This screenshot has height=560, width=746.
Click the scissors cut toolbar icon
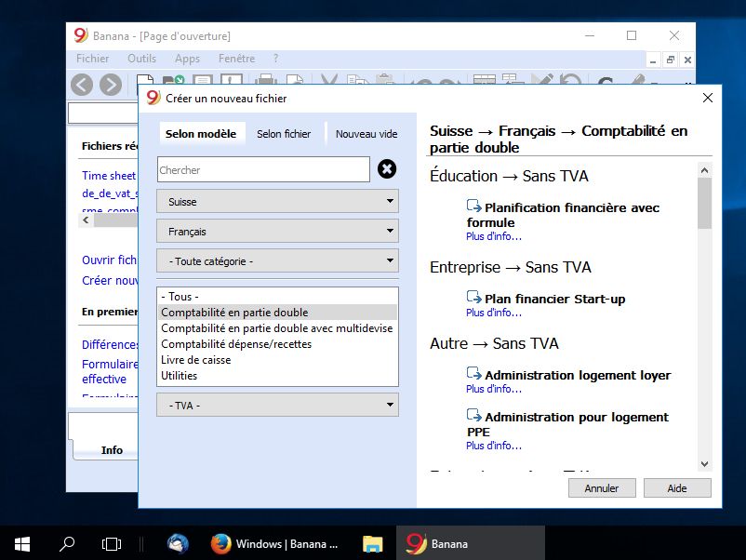coord(329,79)
